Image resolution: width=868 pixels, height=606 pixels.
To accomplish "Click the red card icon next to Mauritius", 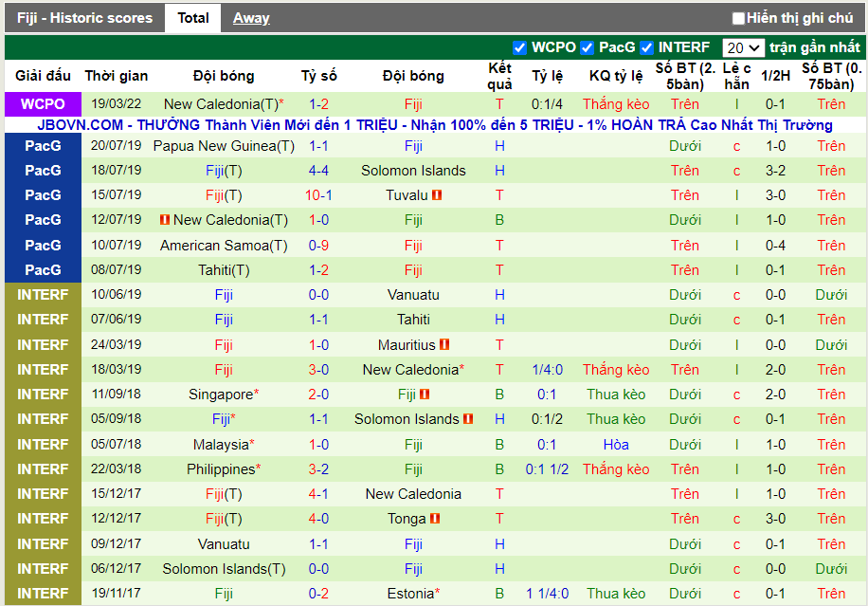I will coord(444,344).
